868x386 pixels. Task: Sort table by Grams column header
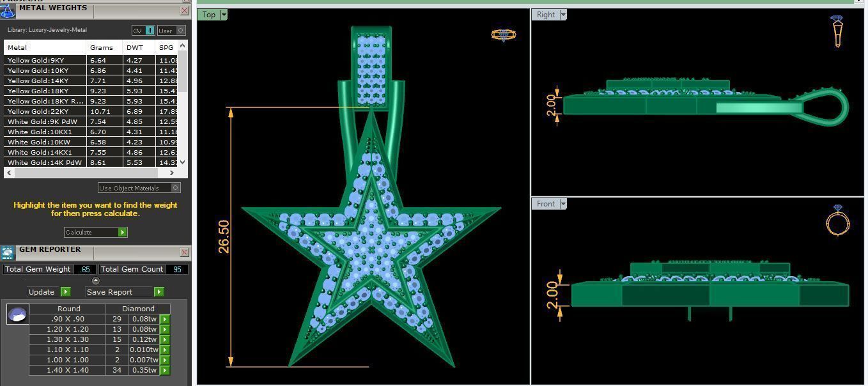tap(104, 47)
